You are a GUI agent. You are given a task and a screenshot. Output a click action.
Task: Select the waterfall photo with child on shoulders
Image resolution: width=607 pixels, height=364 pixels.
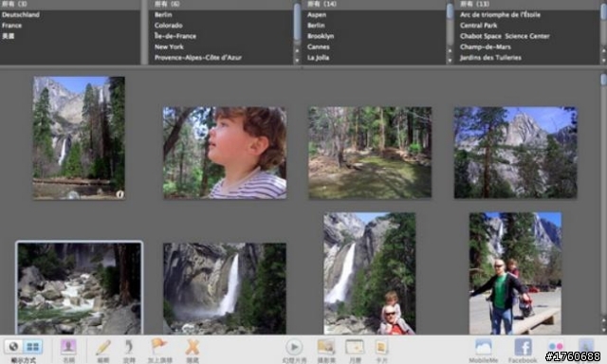370,274
